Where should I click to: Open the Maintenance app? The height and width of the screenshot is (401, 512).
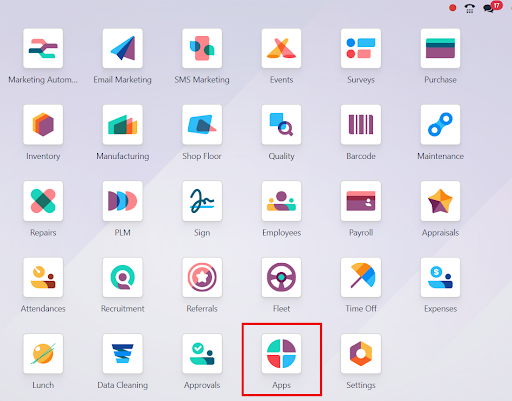pyautogui.click(x=440, y=125)
